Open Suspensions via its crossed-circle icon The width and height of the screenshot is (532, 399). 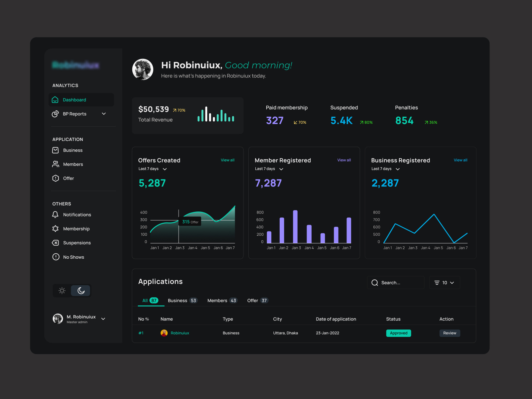point(56,243)
